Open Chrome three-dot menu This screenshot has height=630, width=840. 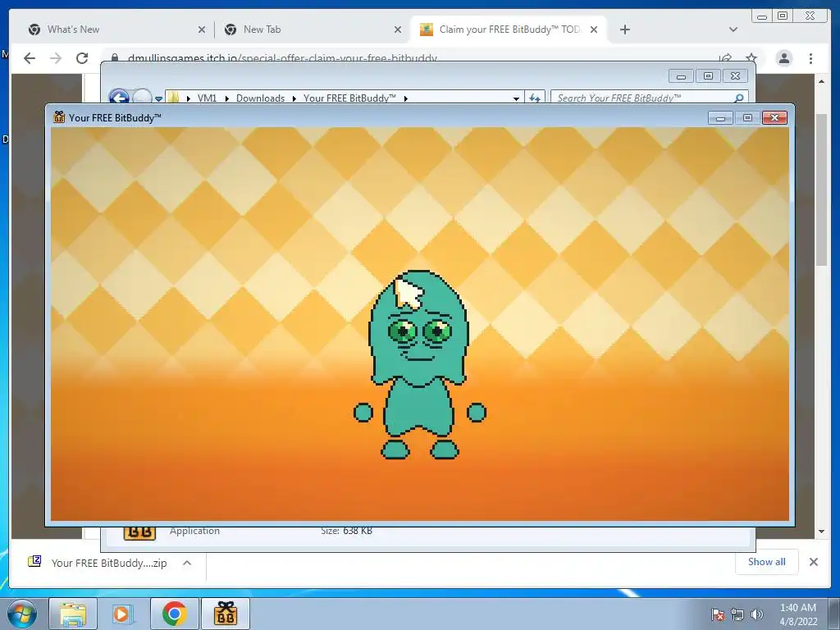[810, 58]
